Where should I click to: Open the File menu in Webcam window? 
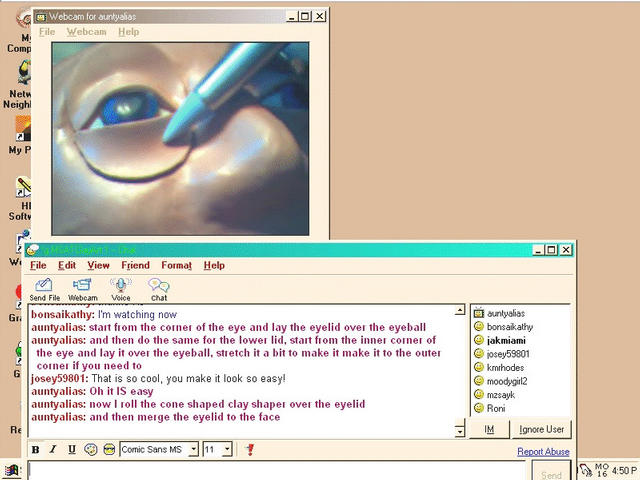47,32
